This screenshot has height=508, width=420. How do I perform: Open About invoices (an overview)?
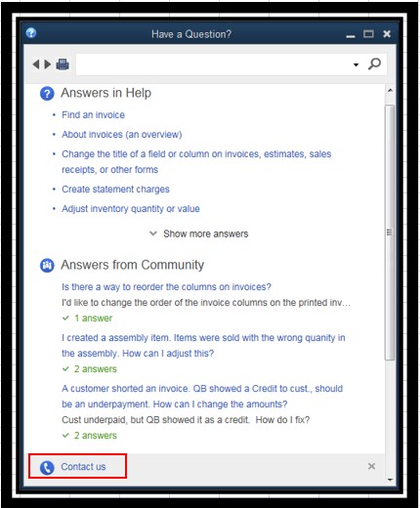(x=122, y=135)
